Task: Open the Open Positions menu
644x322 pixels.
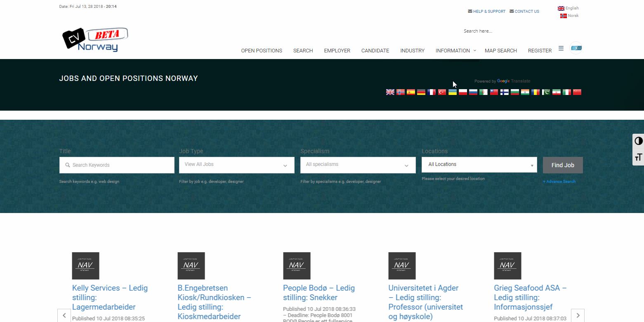Action: pyautogui.click(x=262, y=51)
